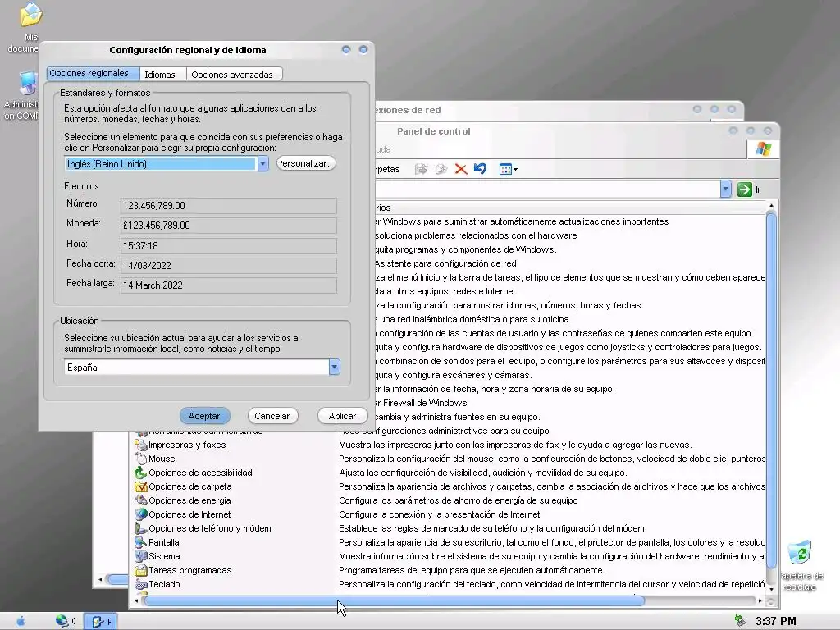The height and width of the screenshot is (630, 840).
Task: Click the Carpetas toolbar button
Action: [387, 169]
